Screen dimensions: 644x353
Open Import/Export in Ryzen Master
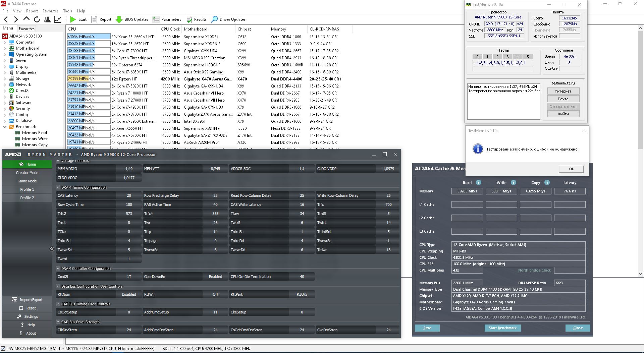(x=27, y=300)
